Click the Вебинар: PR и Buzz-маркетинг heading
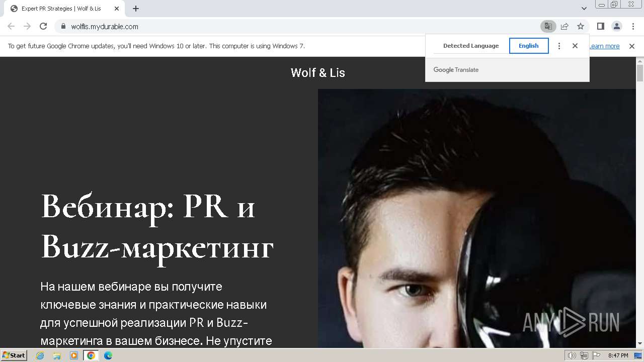This screenshot has height=362, width=644. click(157, 226)
